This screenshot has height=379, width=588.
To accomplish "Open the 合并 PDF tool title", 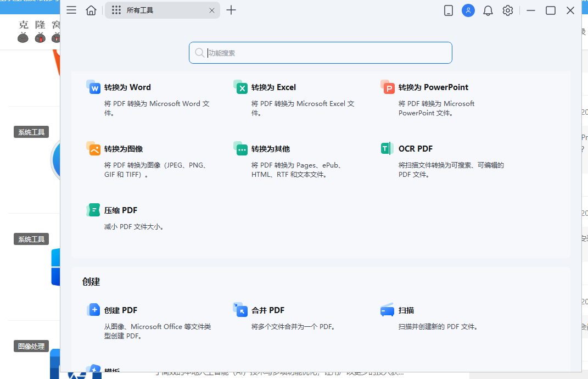I will [x=268, y=310].
